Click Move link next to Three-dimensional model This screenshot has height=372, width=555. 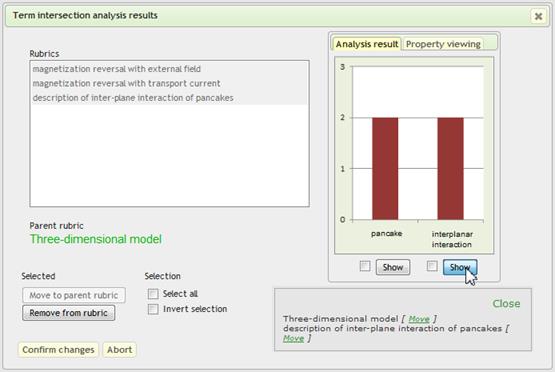point(419,319)
